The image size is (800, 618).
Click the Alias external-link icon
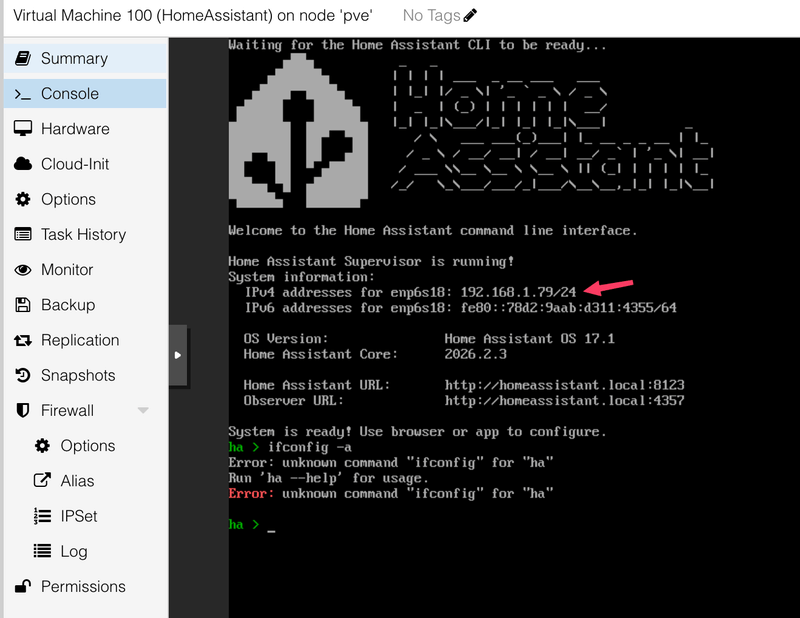coord(42,481)
